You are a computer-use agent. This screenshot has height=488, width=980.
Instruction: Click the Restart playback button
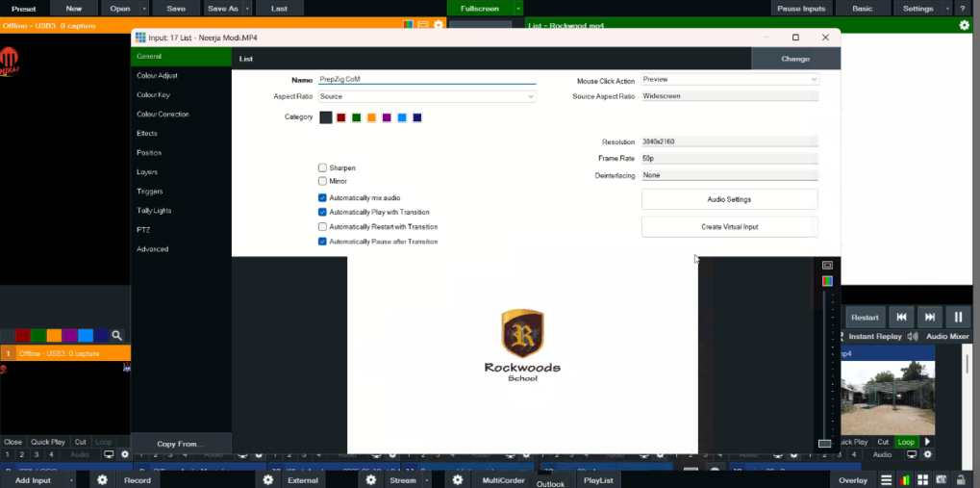pos(865,318)
